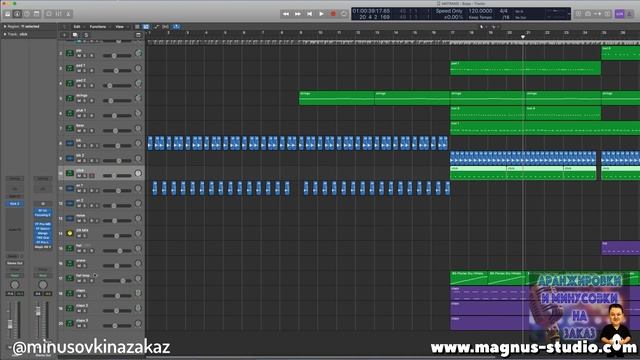This screenshot has height=360, width=640.
Task: Click the 120.0000 tempo value
Action: 480,11
